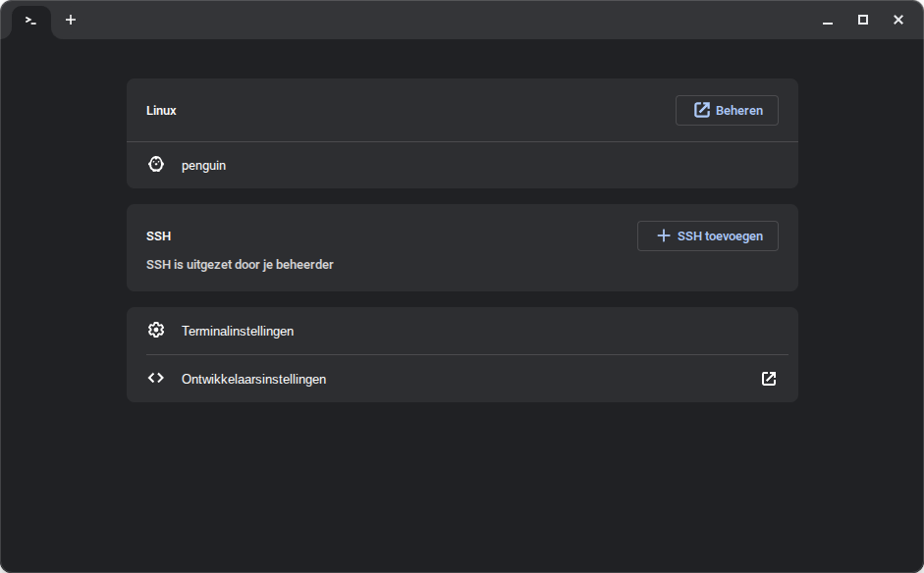924x573 pixels.
Task: Click the Ontwikkelaarsinstellingen code brackets icon
Action: tap(155, 378)
